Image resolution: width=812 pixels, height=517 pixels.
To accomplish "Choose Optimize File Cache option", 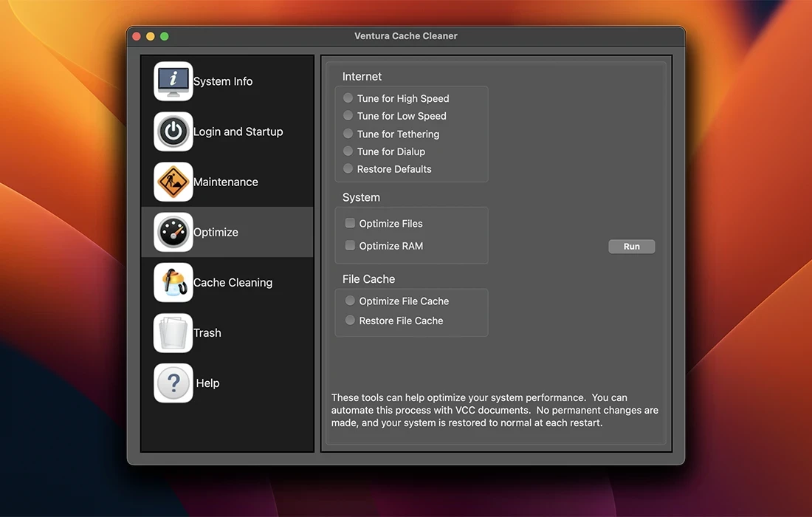I will (x=351, y=301).
